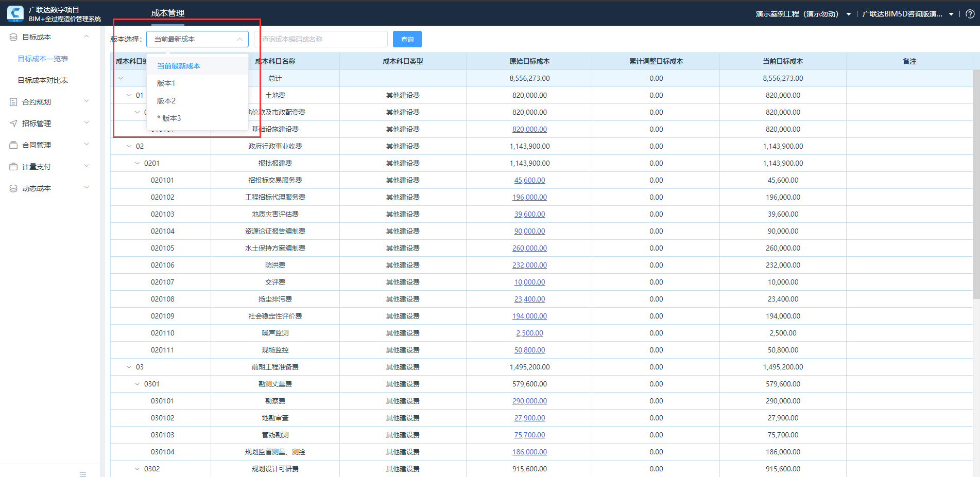Collapse the 0201 row tree chevron
980x477 pixels.
point(137,163)
